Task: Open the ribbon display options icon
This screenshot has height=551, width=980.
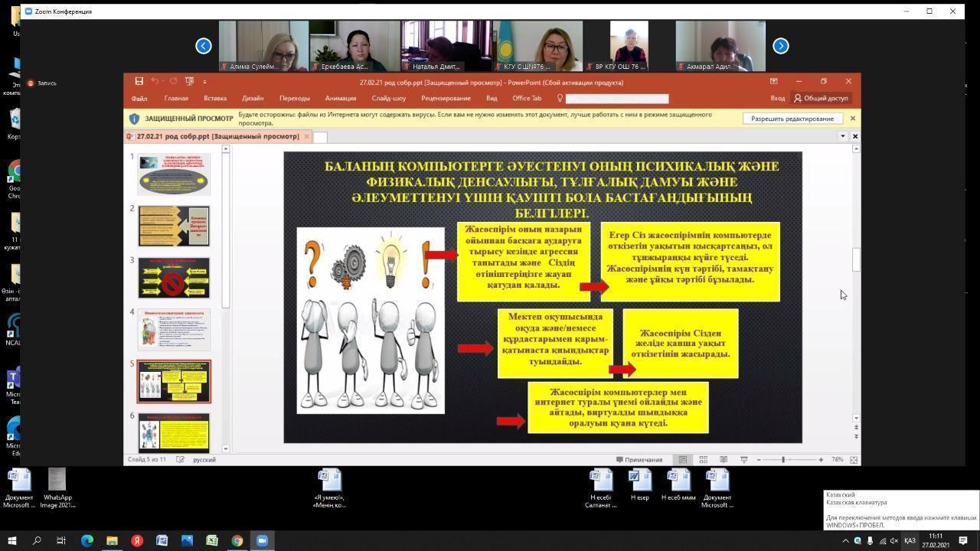Action: click(x=773, y=81)
